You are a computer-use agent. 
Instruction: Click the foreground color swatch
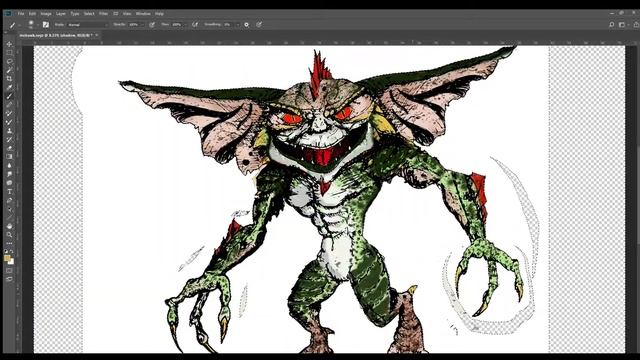pos(7,258)
